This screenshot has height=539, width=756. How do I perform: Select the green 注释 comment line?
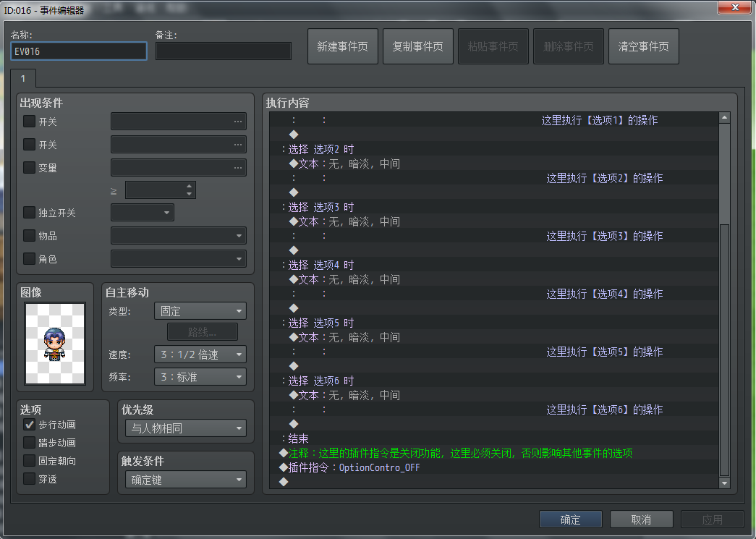pyautogui.click(x=493, y=453)
